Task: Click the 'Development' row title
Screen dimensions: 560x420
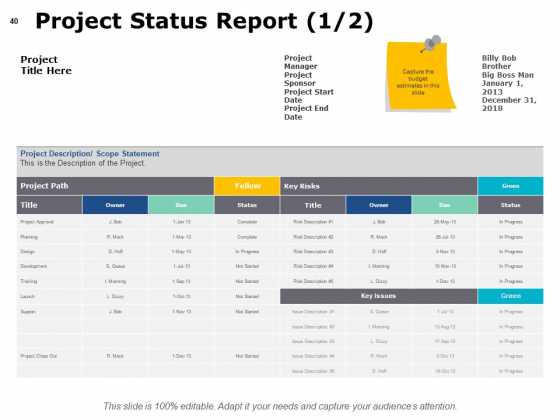Action: coord(34,266)
